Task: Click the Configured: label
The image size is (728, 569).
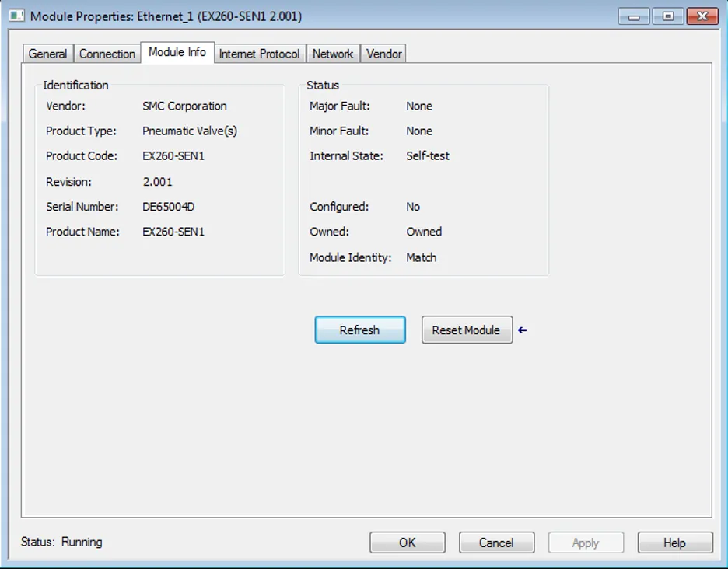Action: tap(339, 207)
